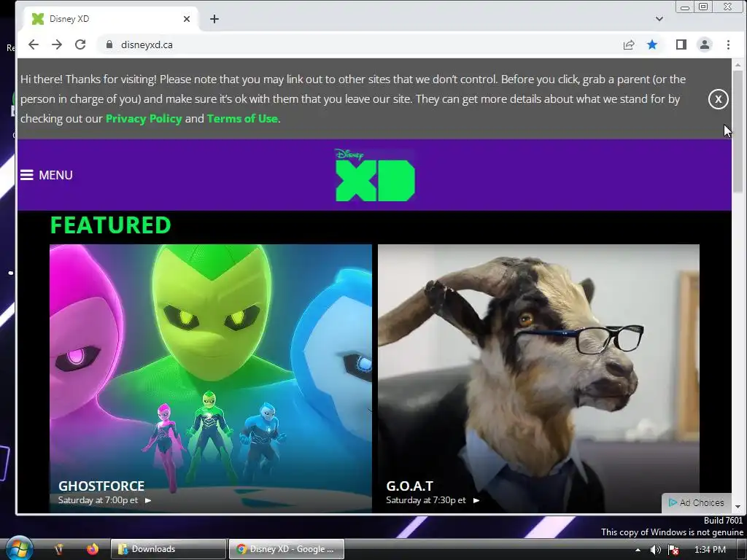
Task: Open the Chrome profile avatar
Action: point(705,44)
